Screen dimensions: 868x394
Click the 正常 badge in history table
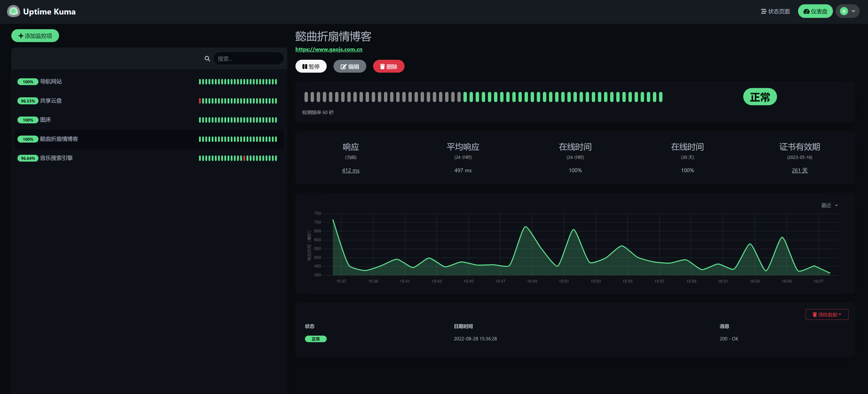[x=316, y=339]
